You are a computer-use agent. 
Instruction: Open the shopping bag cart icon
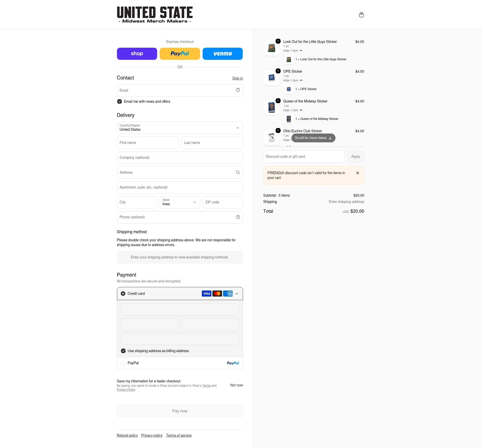[361, 15]
